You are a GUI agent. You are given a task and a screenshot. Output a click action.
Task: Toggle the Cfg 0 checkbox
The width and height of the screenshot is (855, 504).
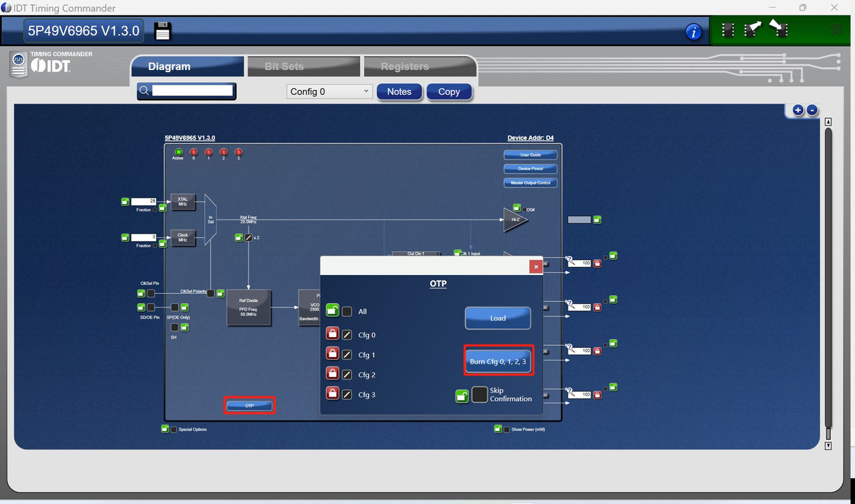(x=347, y=334)
